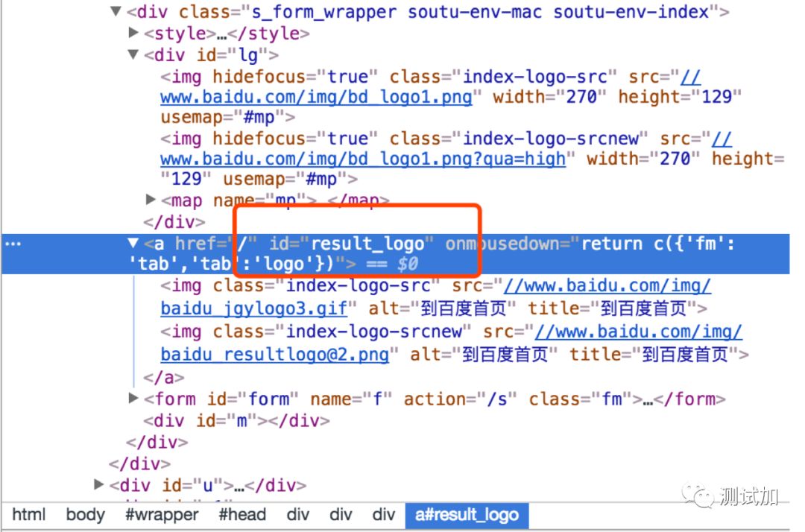Click the usemap="#mp" attribute on first img

coord(222,117)
